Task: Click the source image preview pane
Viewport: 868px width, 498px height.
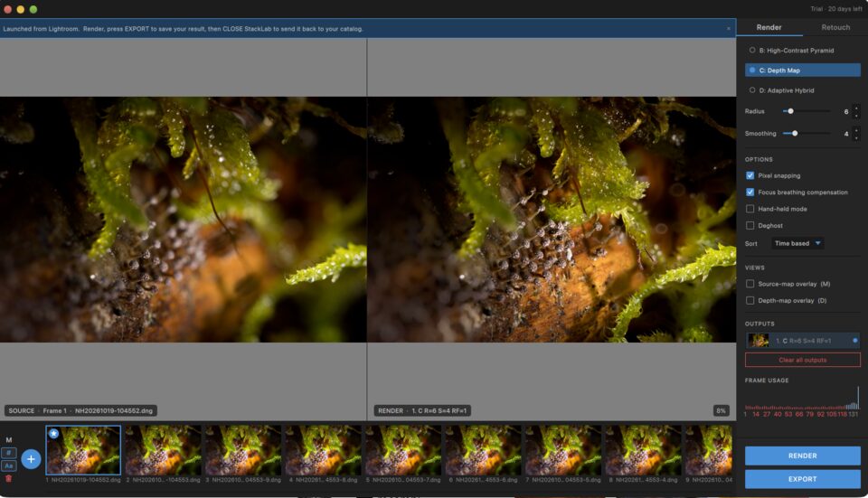Action: pyautogui.click(x=184, y=220)
